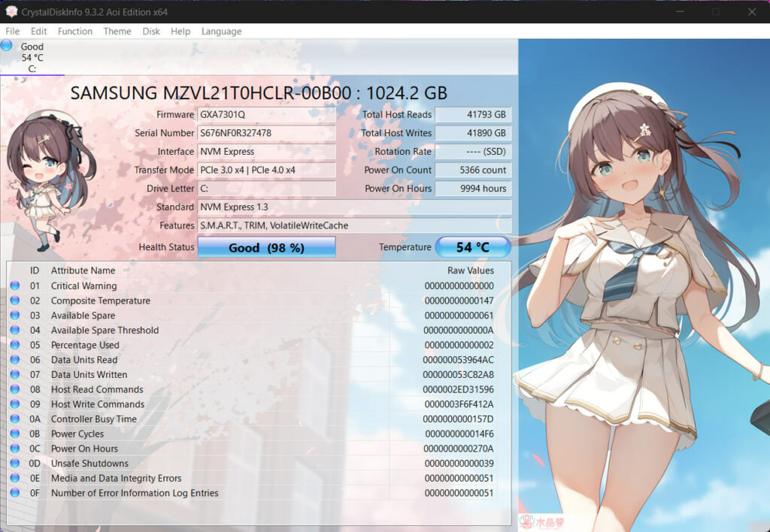Select the Composite Temperature attribute name

click(x=101, y=301)
